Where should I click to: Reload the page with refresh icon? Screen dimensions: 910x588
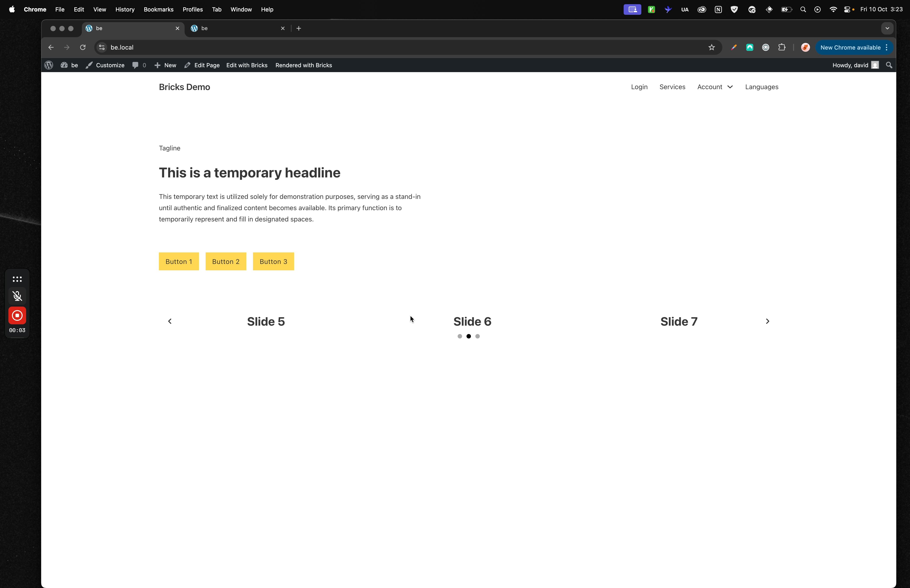pyautogui.click(x=83, y=47)
